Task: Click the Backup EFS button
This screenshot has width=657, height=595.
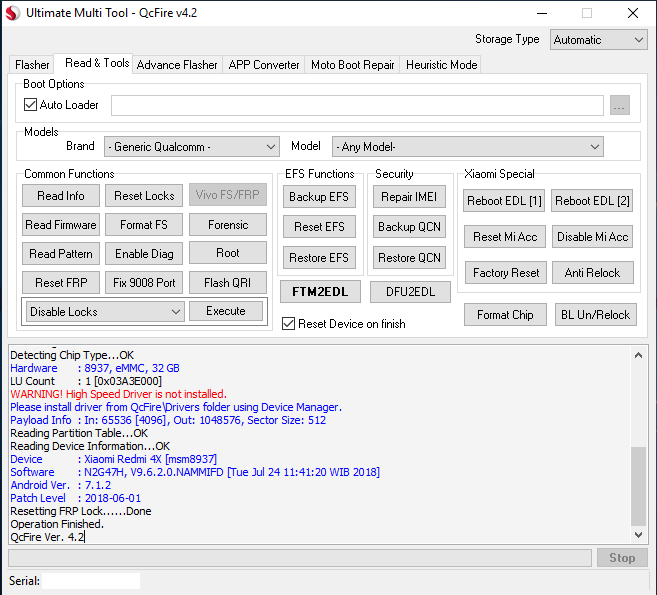Action: 319,197
